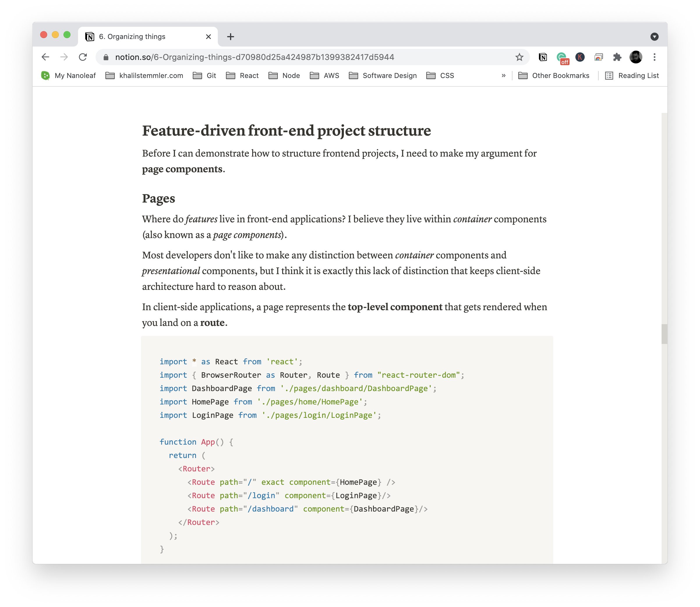Screen dimensions: 700x607
Task: Reload the current Notion page
Action: click(x=83, y=57)
